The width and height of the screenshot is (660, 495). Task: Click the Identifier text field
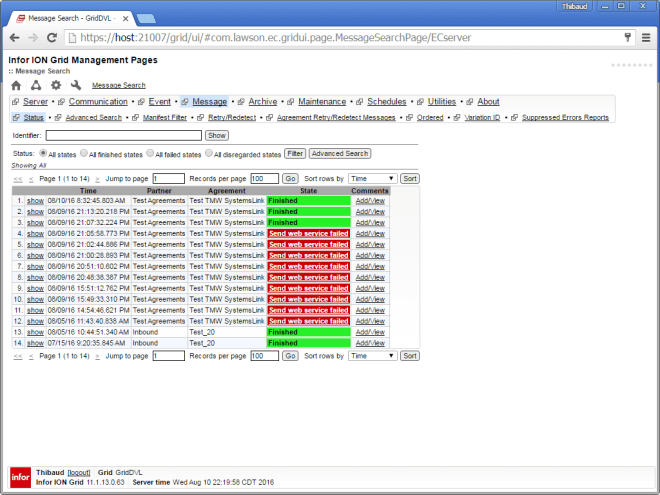point(123,135)
